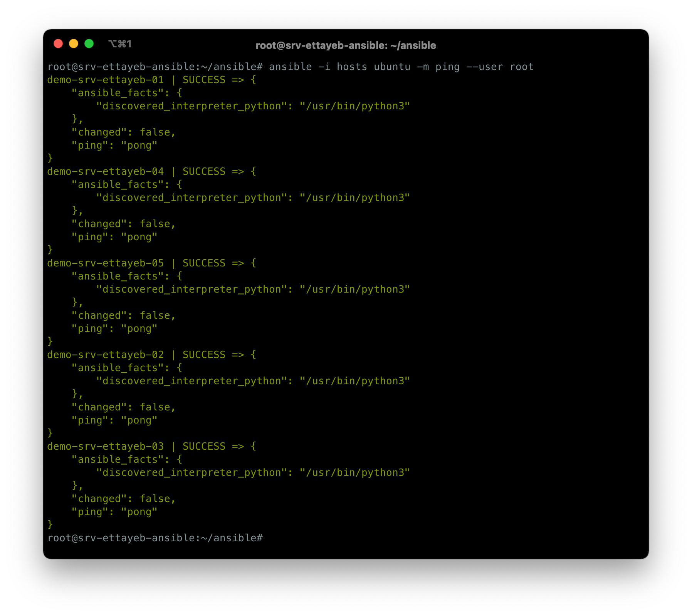This screenshot has height=616, width=692.
Task: Click "ansible_facts" line under demo-srv-ettayeb-02
Action: pos(127,368)
